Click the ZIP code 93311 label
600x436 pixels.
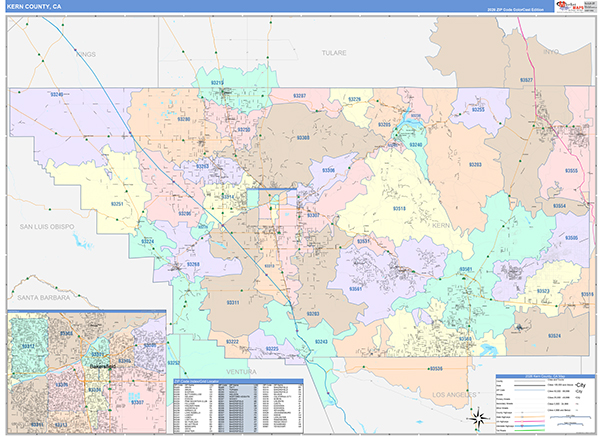click(233, 302)
